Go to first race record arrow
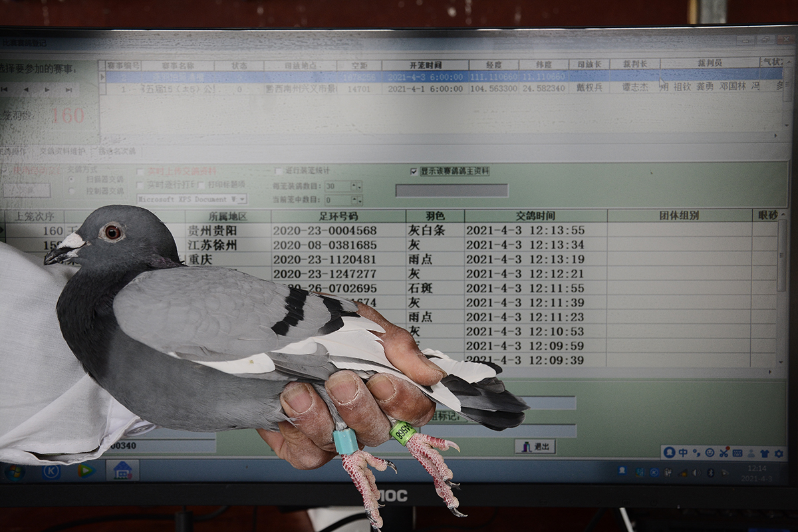798x532 pixels. point(5,89)
